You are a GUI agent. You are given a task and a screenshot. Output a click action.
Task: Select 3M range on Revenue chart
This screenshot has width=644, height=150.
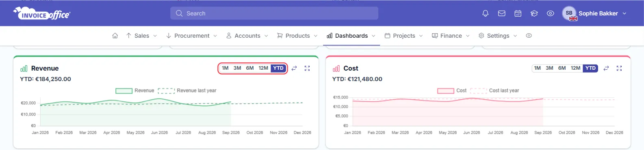pyautogui.click(x=237, y=68)
